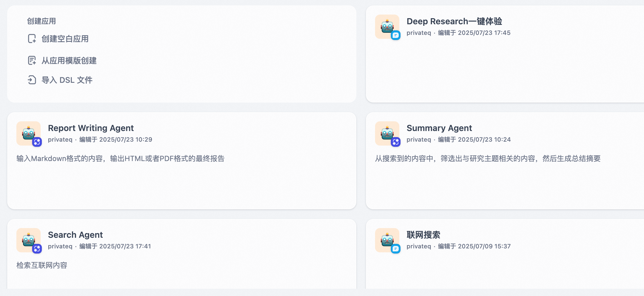Open the 联网搜索 app title
This screenshot has height=296, width=644.
click(423, 235)
